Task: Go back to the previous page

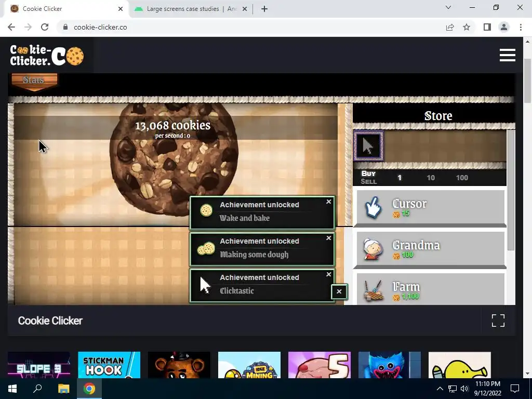Action: [x=11, y=27]
